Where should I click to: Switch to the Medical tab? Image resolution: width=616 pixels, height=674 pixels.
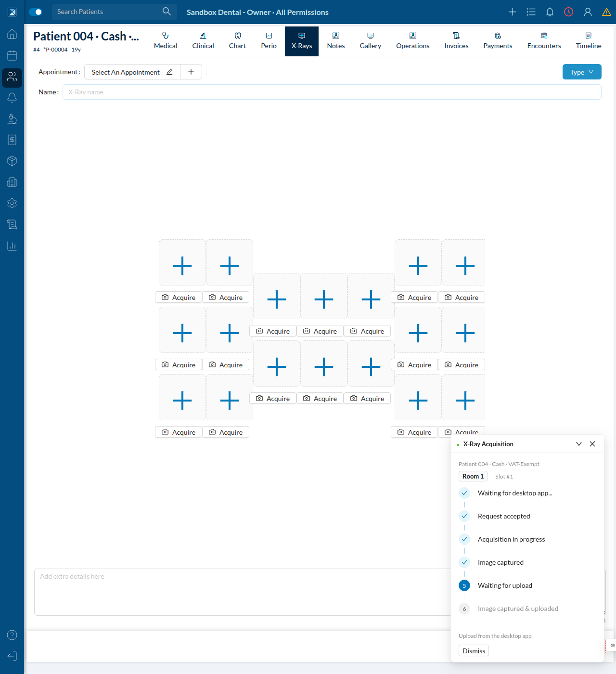(x=166, y=41)
